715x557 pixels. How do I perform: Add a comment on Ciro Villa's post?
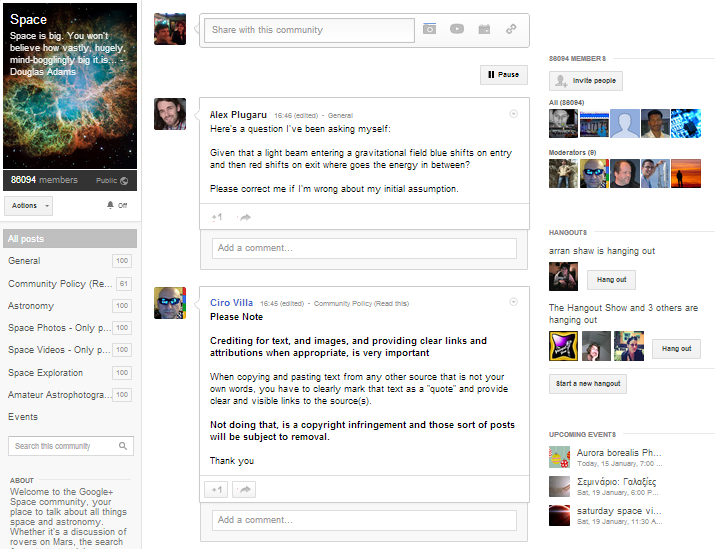point(364,520)
